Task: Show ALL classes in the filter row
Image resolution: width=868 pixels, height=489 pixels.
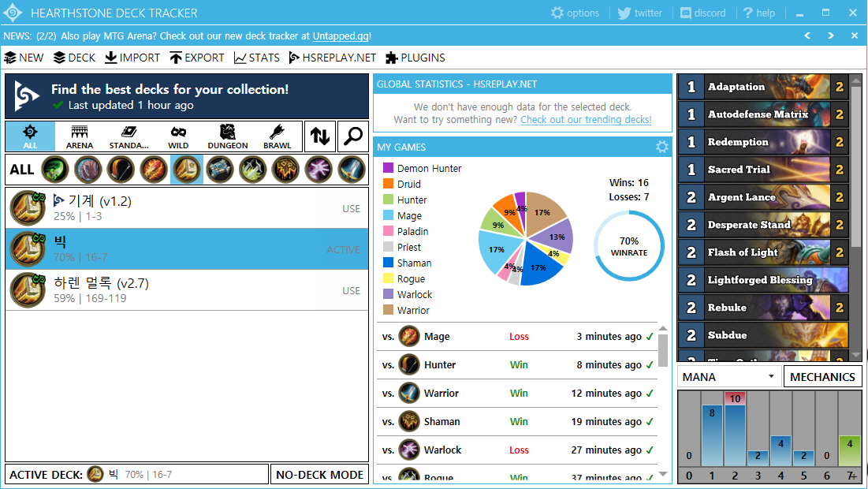Action: pos(22,170)
